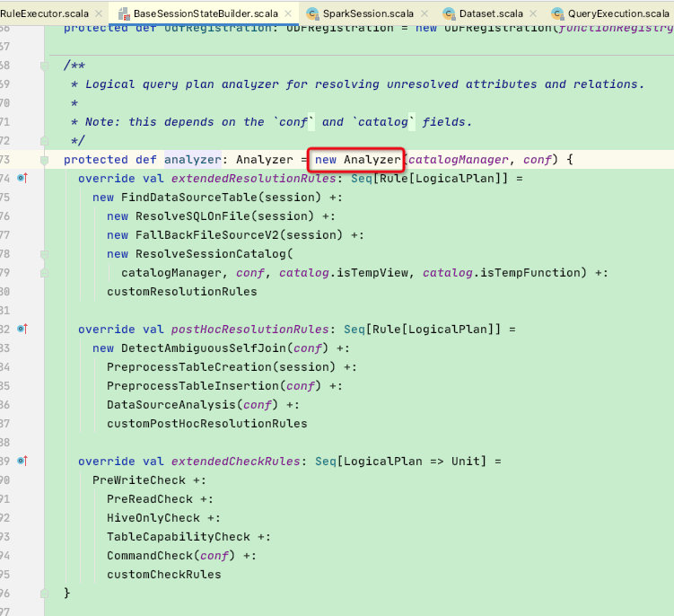674x616 pixels.
Task: Fold the ResolveSessionCatalog( call start
Action: click(x=44, y=255)
